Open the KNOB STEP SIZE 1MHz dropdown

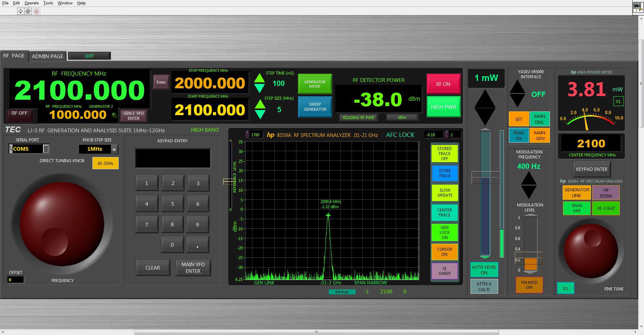click(x=114, y=149)
